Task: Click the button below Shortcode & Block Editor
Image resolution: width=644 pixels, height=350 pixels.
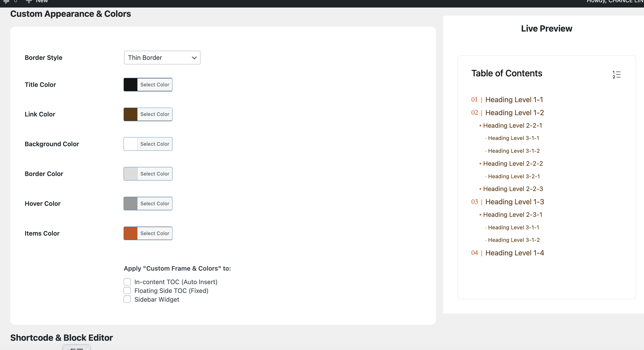Action: [x=76, y=348]
